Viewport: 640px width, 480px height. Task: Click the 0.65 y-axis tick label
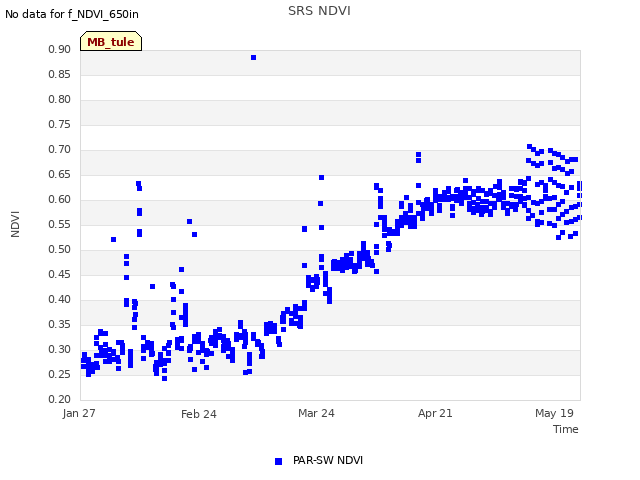[60, 174]
